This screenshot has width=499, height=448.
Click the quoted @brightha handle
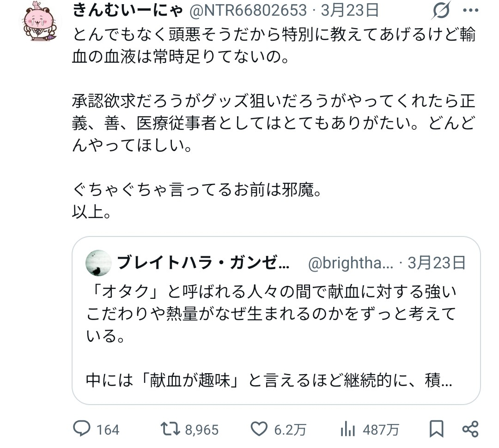351,263
